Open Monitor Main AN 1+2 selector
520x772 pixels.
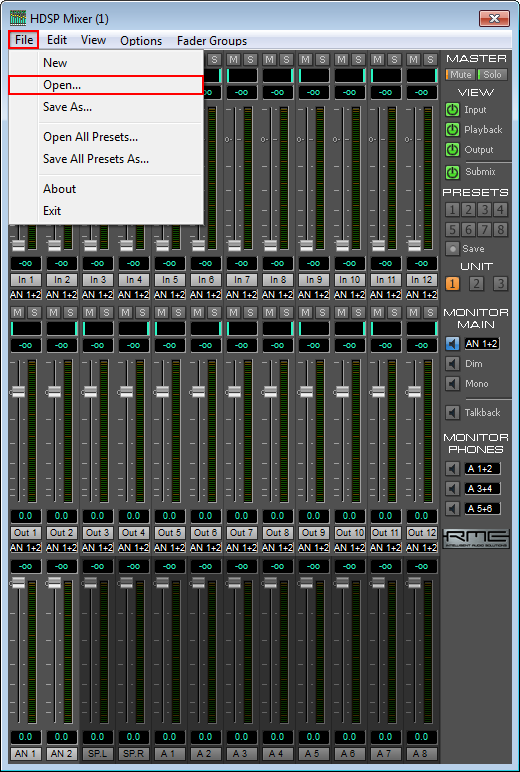(x=482, y=344)
